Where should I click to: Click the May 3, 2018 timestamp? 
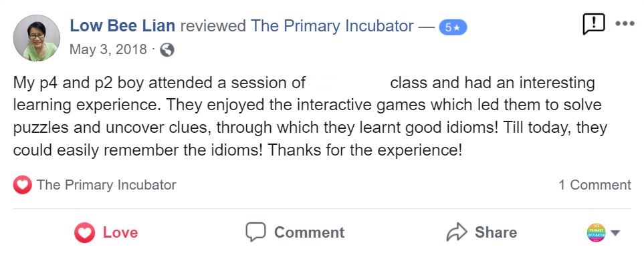click(x=108, y=49)
